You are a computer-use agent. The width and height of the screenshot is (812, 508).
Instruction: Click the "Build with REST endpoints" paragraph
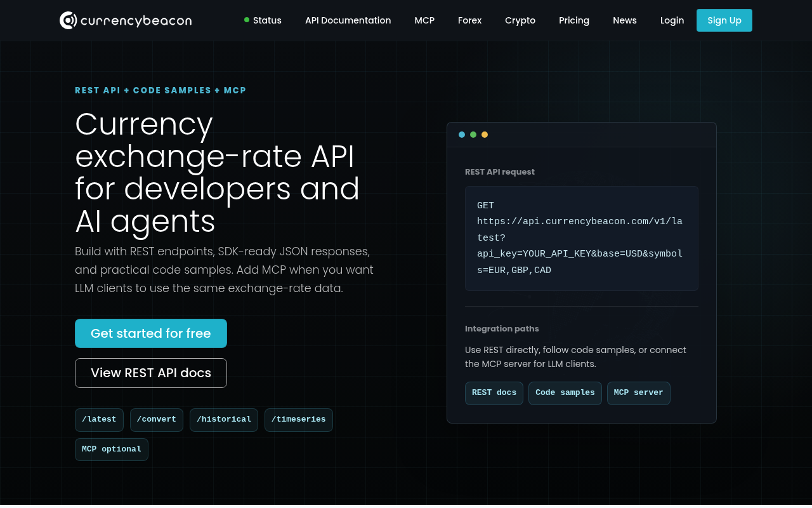pyautogui.click(x=224, y=270)
